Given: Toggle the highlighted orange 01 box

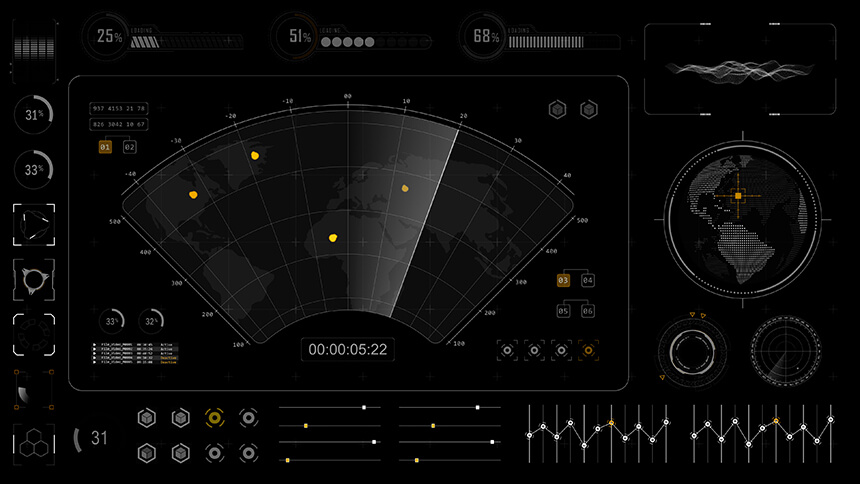Looking at the screenshot, I should (105, 147).
